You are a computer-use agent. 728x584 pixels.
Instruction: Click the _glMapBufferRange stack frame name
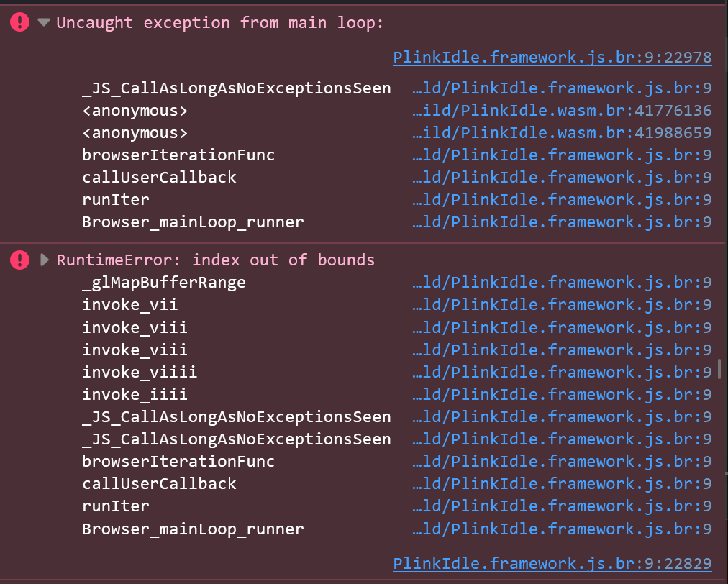click(x=164, y=282)
